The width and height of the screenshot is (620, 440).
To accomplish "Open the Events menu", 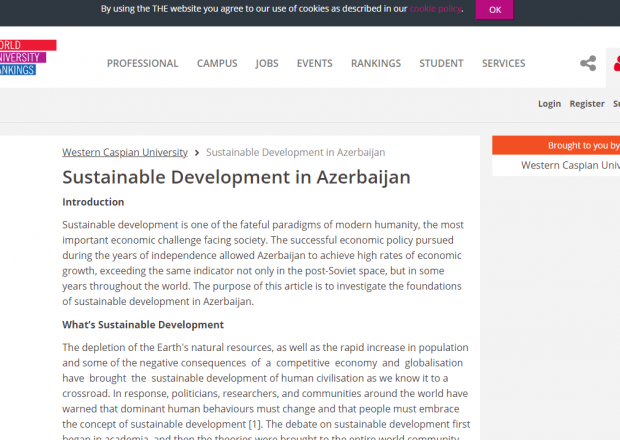I will (x=314, y=63).
